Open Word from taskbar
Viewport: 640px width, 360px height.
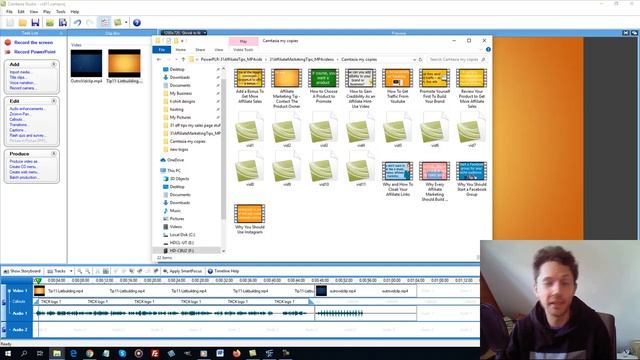point(220,353)
